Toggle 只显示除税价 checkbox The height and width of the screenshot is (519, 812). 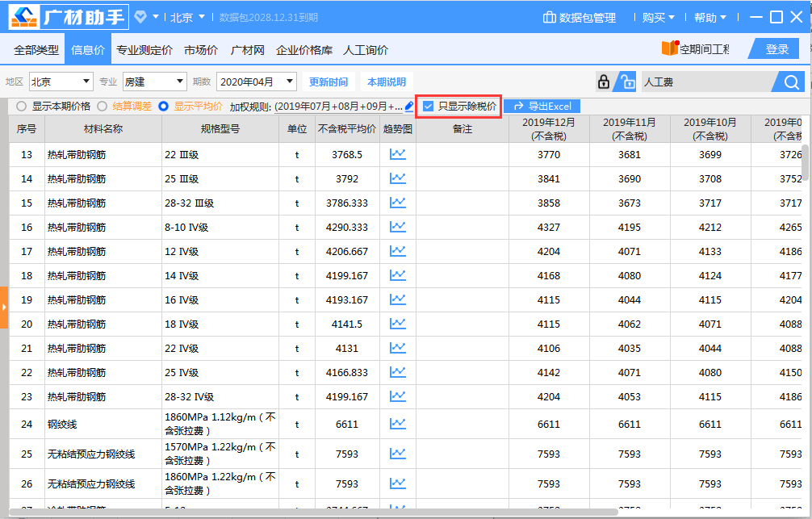point(429,107)
